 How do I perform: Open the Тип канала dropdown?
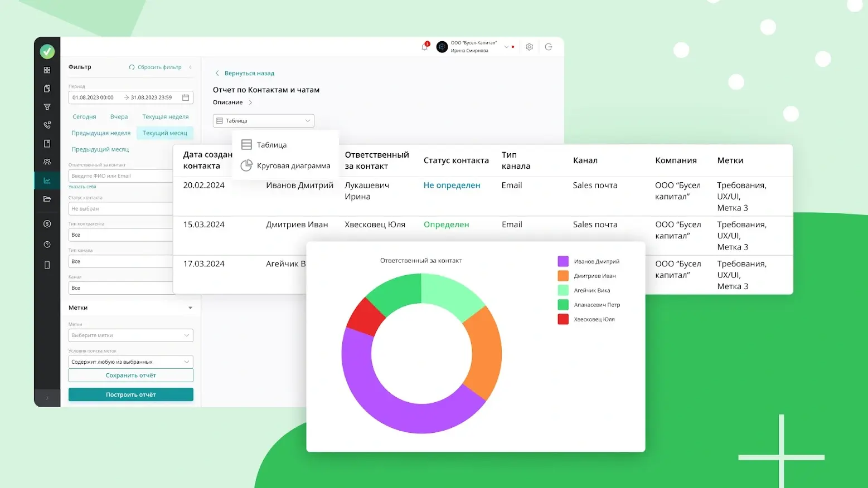[120, 262]
